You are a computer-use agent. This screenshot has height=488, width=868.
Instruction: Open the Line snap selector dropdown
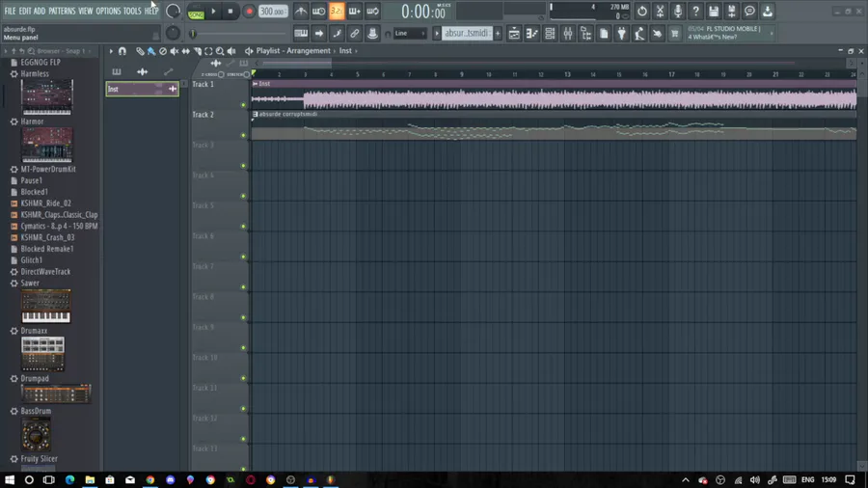coord(410,33)
